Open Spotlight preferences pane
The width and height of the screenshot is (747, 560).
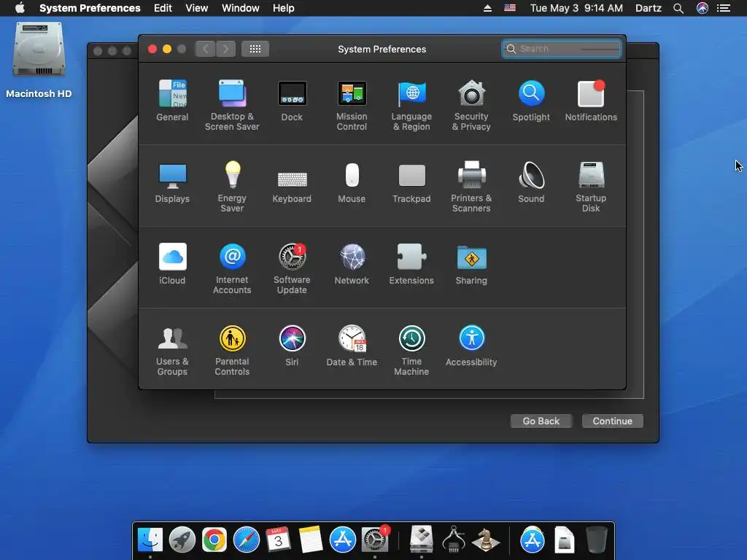point(531,101)
